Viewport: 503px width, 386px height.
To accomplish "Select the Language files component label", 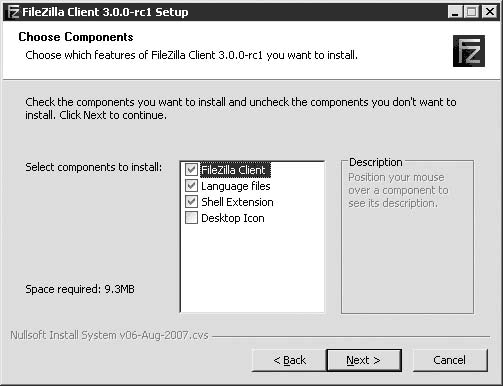I will (x=236, y=186).
